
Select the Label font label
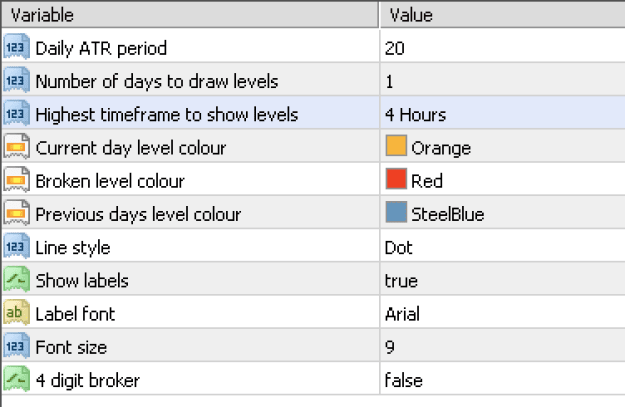[x=75, y=314]
